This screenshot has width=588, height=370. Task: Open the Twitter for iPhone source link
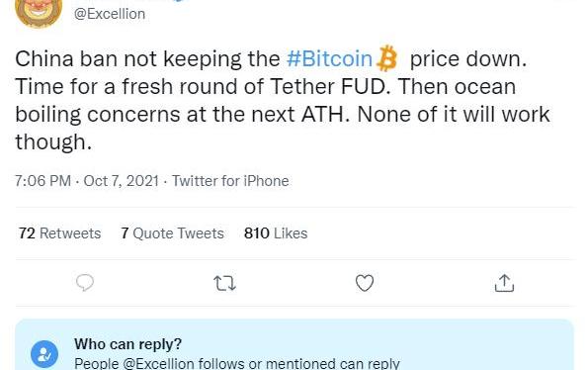pyautogui.click(x=230, y=181)
